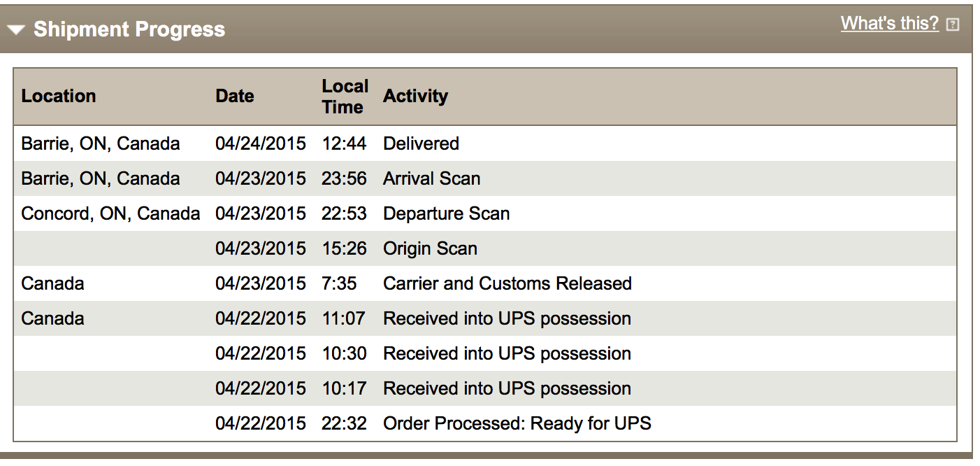Click Carrier and Customs Released entry
This screenshot has width=980, height=466.
coord(507,283)
